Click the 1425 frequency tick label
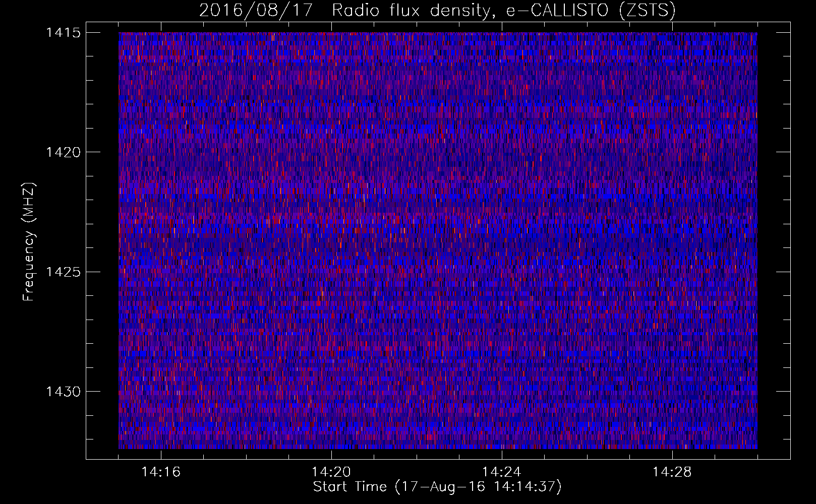Viewport: 816px width, 504px height. (x=63, y=272)
